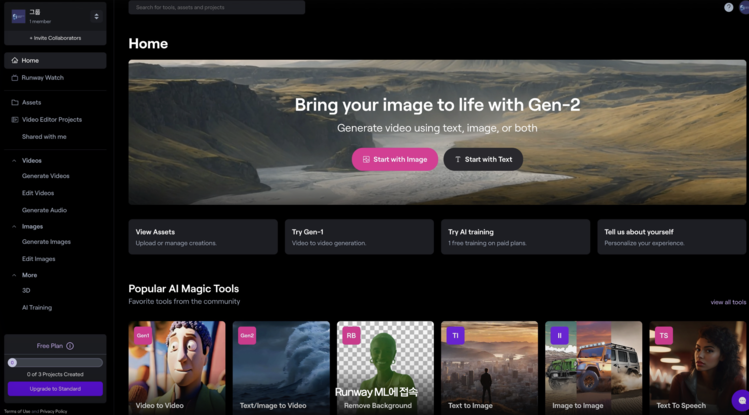The height and width of the screenshot is (415, 749).
Task: Open Tell us about yourself card
Action: 672,237
